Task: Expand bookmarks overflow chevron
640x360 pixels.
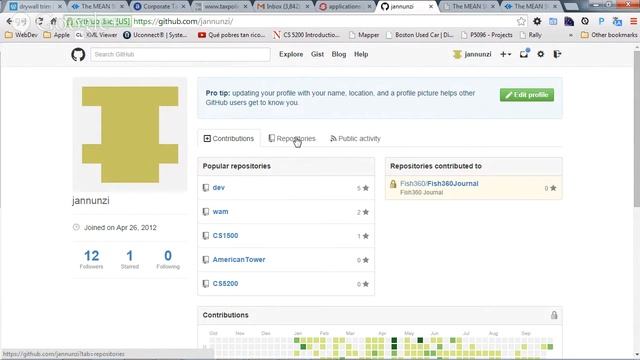Action: click(571, 35)
